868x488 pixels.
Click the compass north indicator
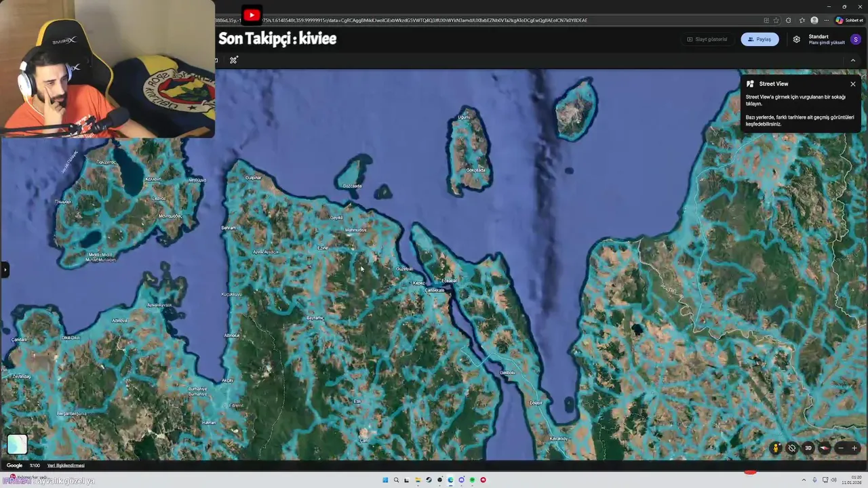coord(825,448)
